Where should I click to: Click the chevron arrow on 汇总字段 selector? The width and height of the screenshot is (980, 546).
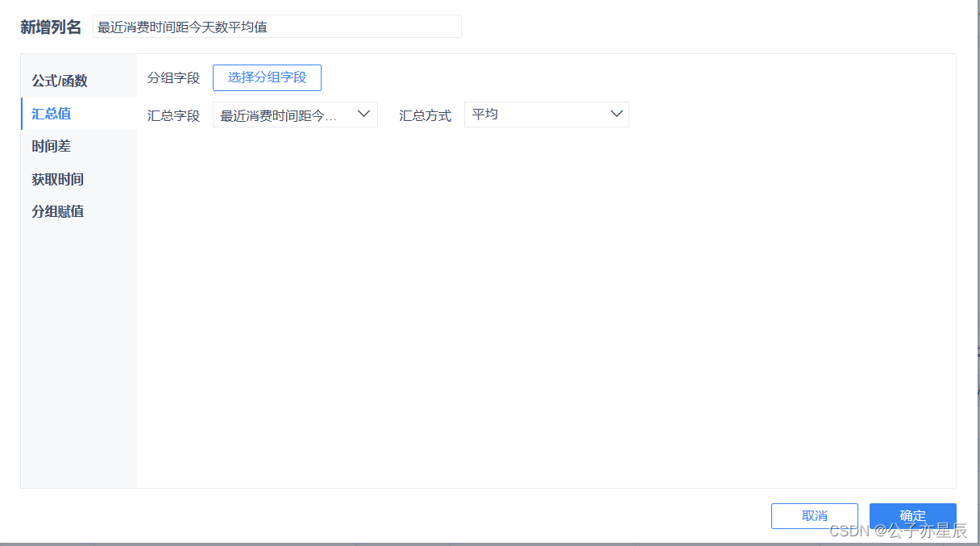[363, 114]
